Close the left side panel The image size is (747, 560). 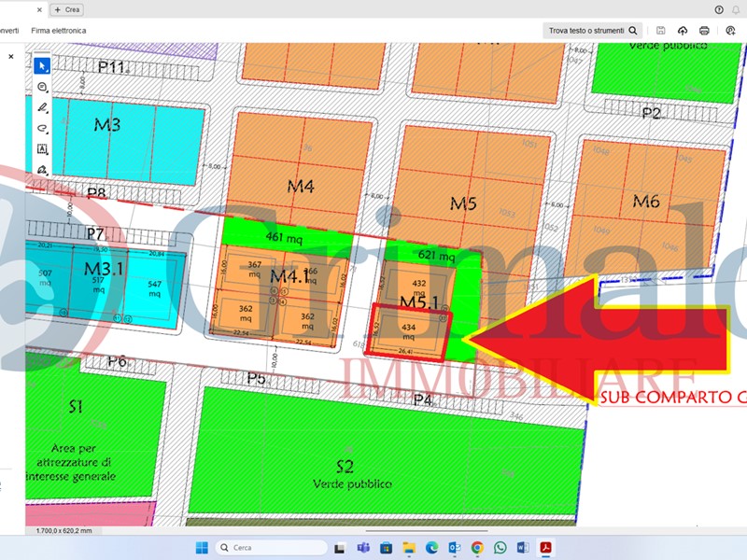coord(11,56)
